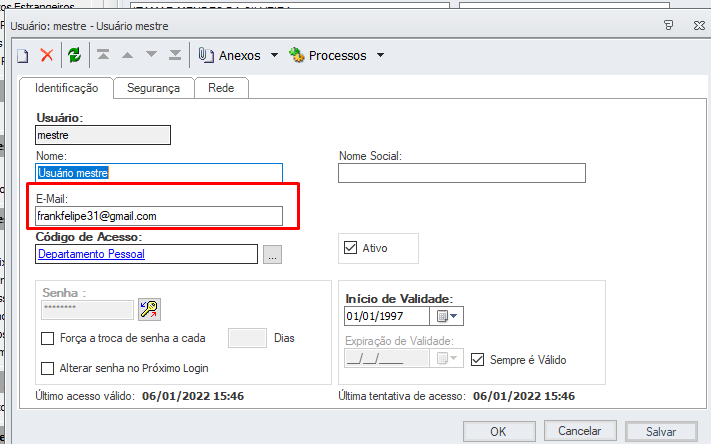Expand the Anexos dropdown arrow

click(x=274, y=55)
